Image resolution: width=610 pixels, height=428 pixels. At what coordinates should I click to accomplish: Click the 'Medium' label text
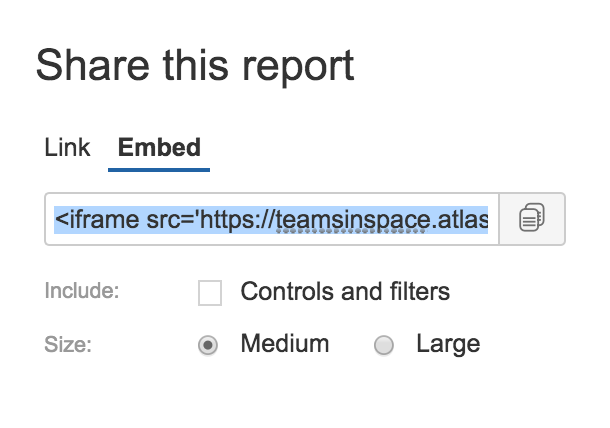tap(285, 344)
